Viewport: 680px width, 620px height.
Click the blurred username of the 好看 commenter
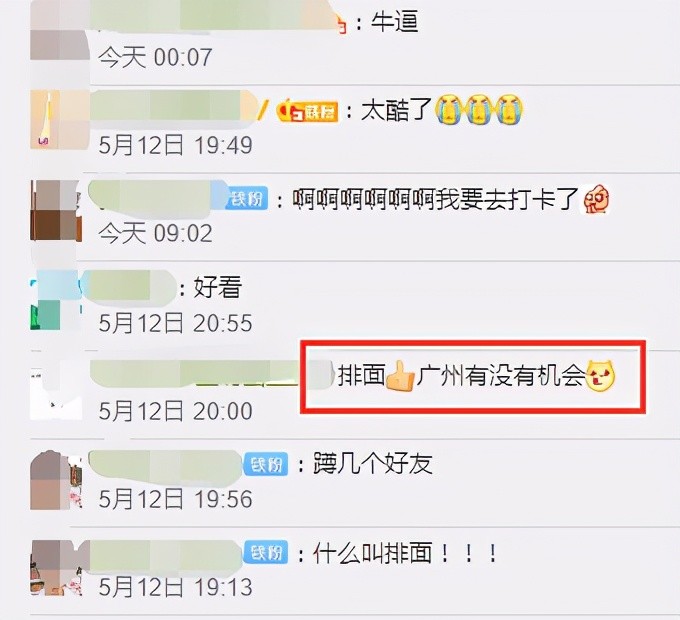pyautogui.click(x=129, y=287)
